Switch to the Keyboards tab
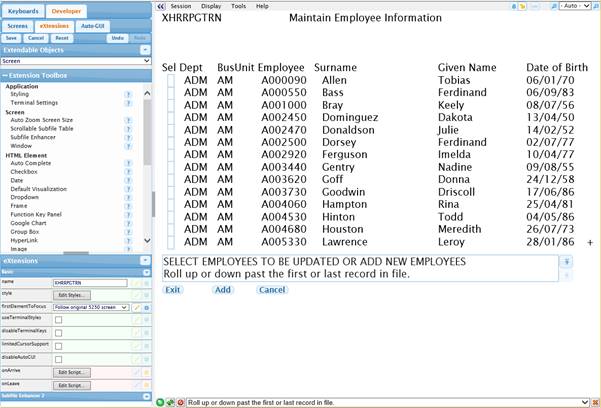This screenshot has width=601, height=408. click(x=22, y=11)
